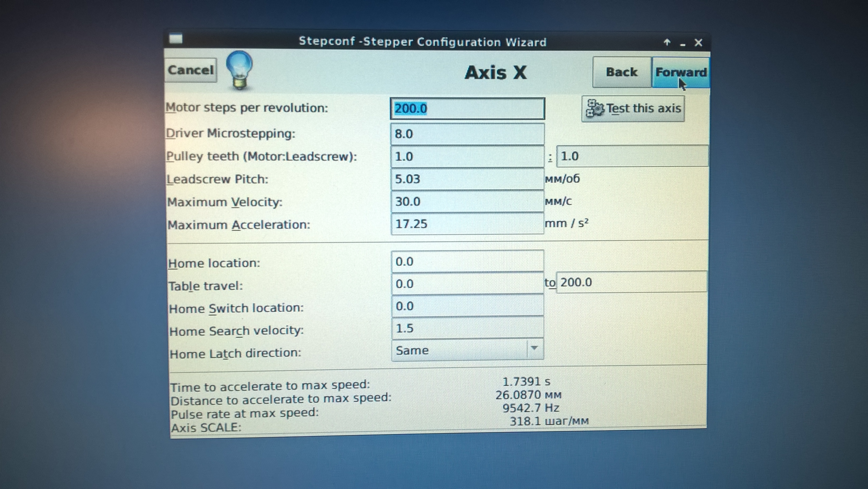Minimize the Stepconf wizard window

[682, 44]
